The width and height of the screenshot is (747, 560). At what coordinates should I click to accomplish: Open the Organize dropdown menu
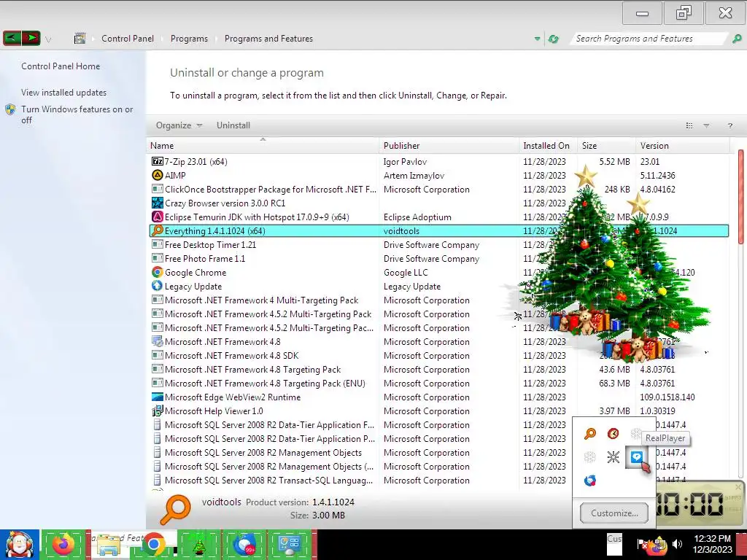click(179, 125)
